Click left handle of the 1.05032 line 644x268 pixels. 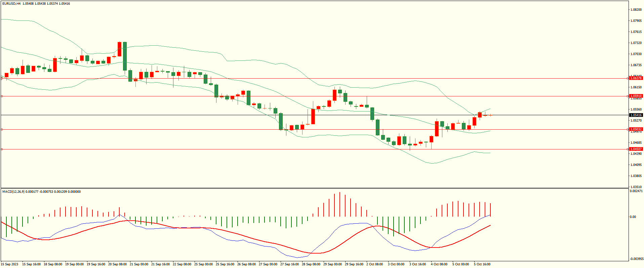2,130
